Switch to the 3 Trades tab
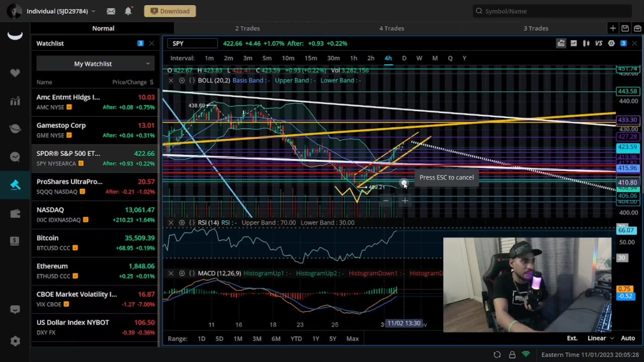Image resolution: width=644 pixels, height=362 pixels. [x=536, y=28]
